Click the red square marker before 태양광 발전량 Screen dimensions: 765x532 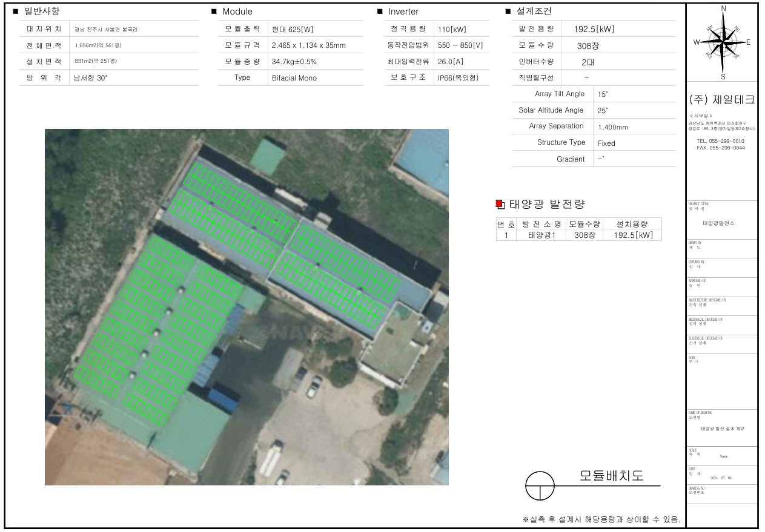(x=499, y=205)
